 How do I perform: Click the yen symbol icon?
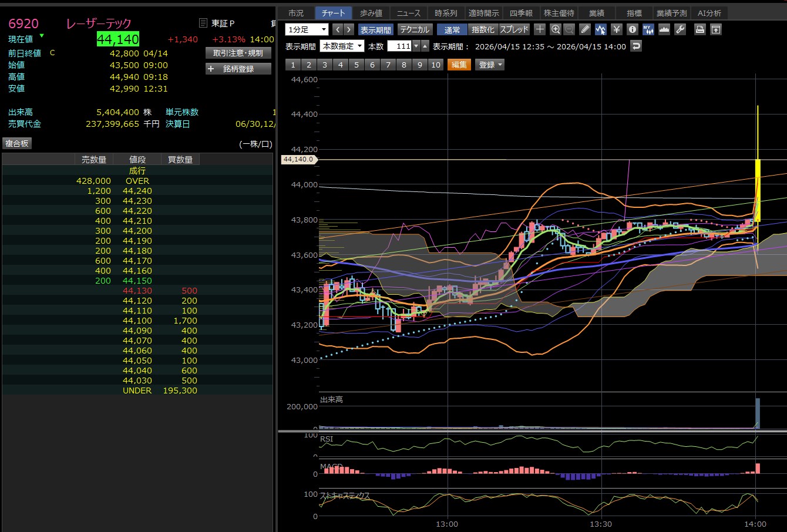[616, 29]
